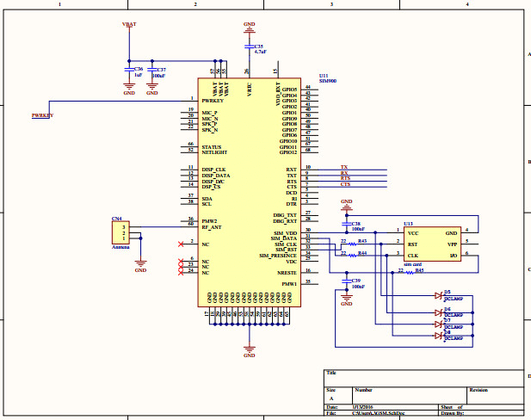The width and height of the screenshot is (531, 420).
Task: Select the R45 22 ohm resistor
Action: [410, 272]
